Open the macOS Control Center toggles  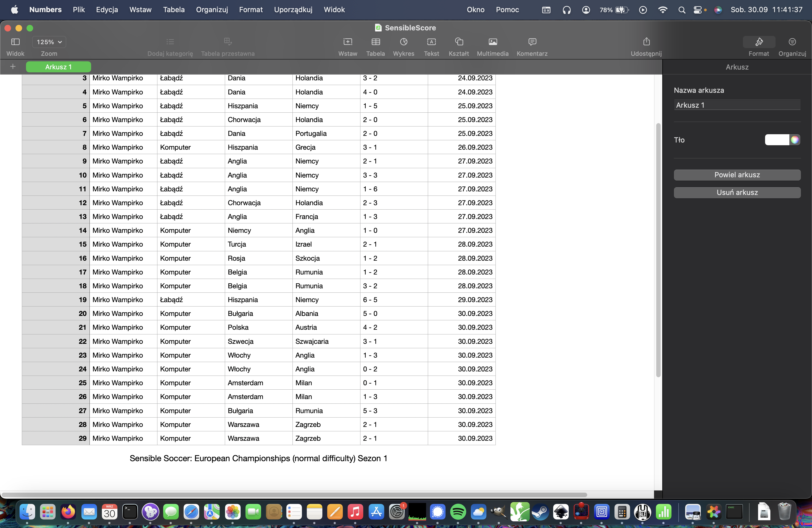(697, 10)
